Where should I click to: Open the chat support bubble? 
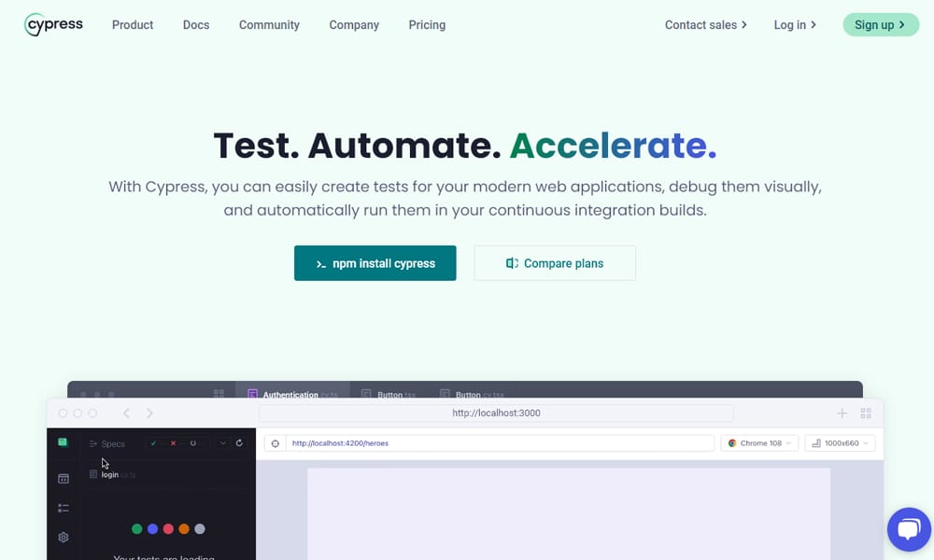pyautogui.click(x=909, y=530)
